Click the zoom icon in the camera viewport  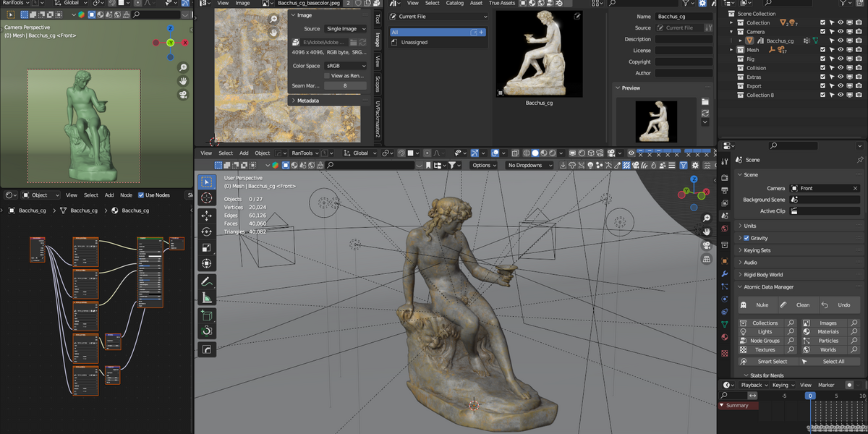(x=184, y=67)
